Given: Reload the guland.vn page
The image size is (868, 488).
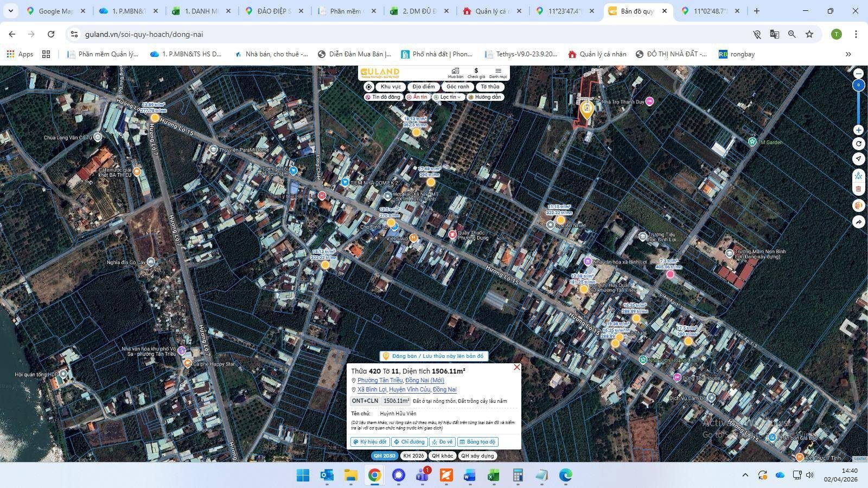Looking at the screenshot, I should [51, 34].
